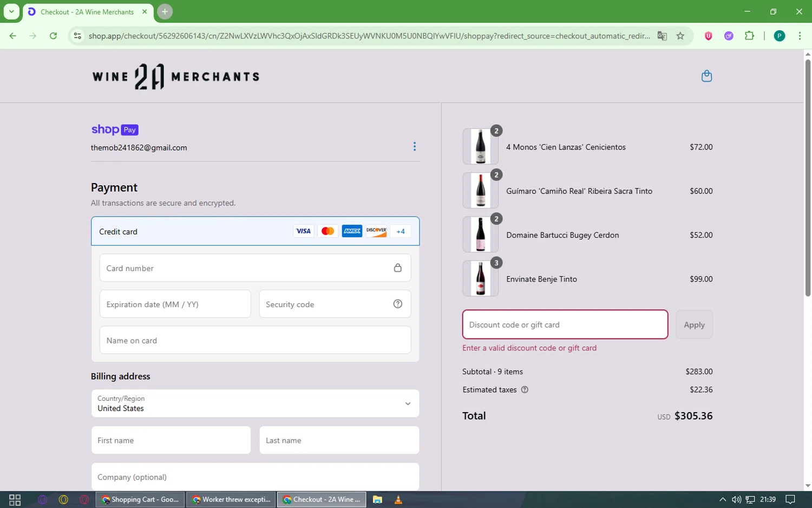Close the Checkout - 2A Wine Merchants tab
This screenshot has width=812, height=508.
coord(145,11)
